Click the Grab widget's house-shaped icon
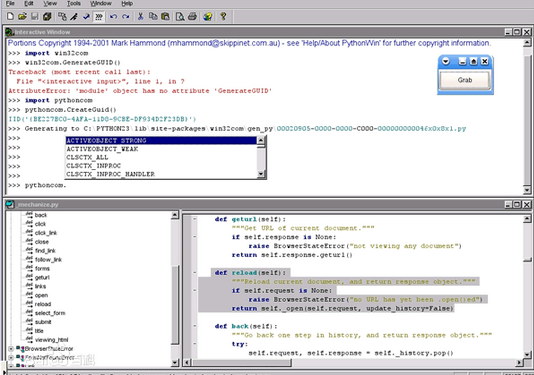Image resolution: width=534 pixels, height=375 pixels. 473,61
